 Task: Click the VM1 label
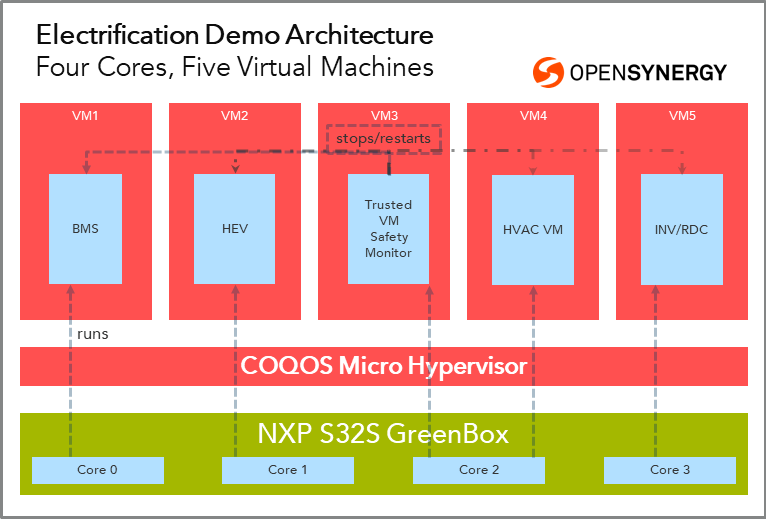(x=85, y=116)
